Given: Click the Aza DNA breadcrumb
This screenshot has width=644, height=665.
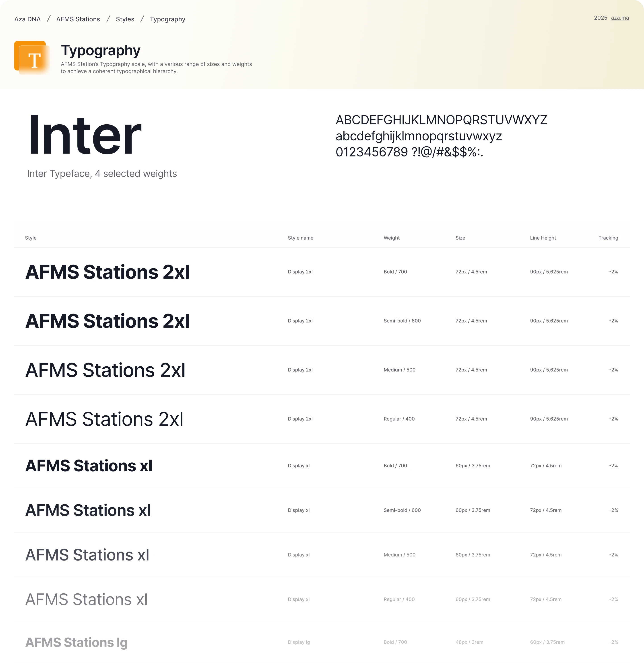Looking at the screenshot, I should click(27, 19).
